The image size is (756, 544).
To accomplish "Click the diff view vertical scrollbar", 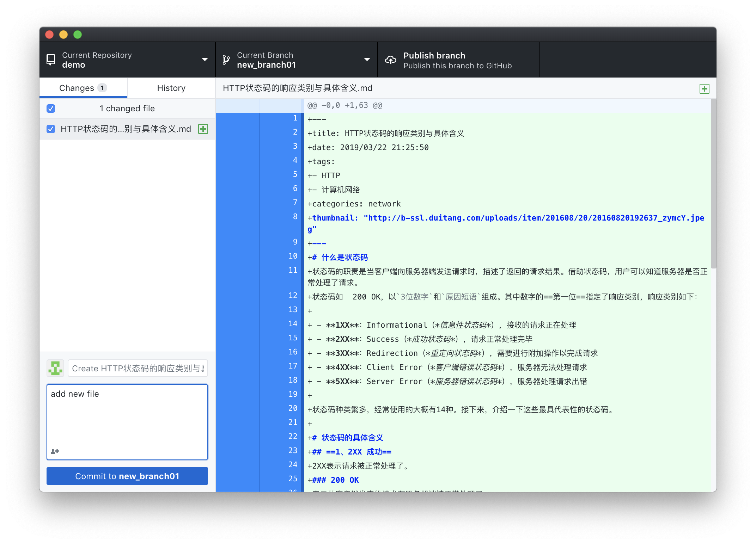I will [x=713, y=183].
